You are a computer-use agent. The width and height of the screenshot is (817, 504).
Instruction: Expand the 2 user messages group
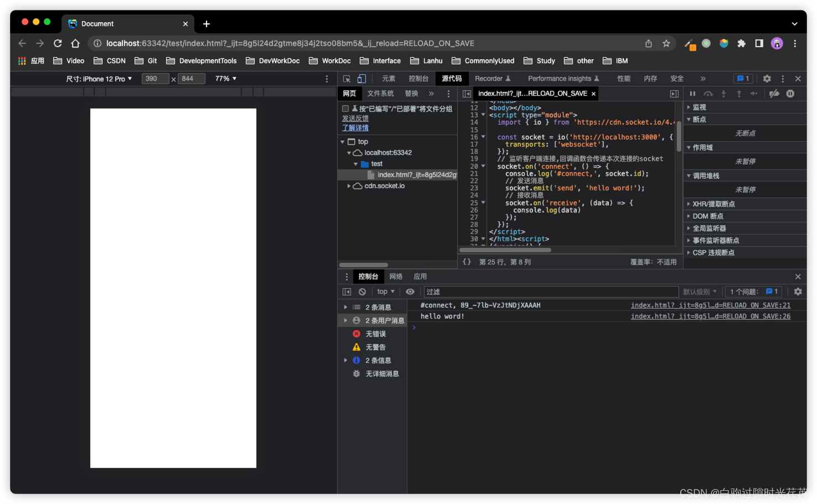(x=345, y=320)
